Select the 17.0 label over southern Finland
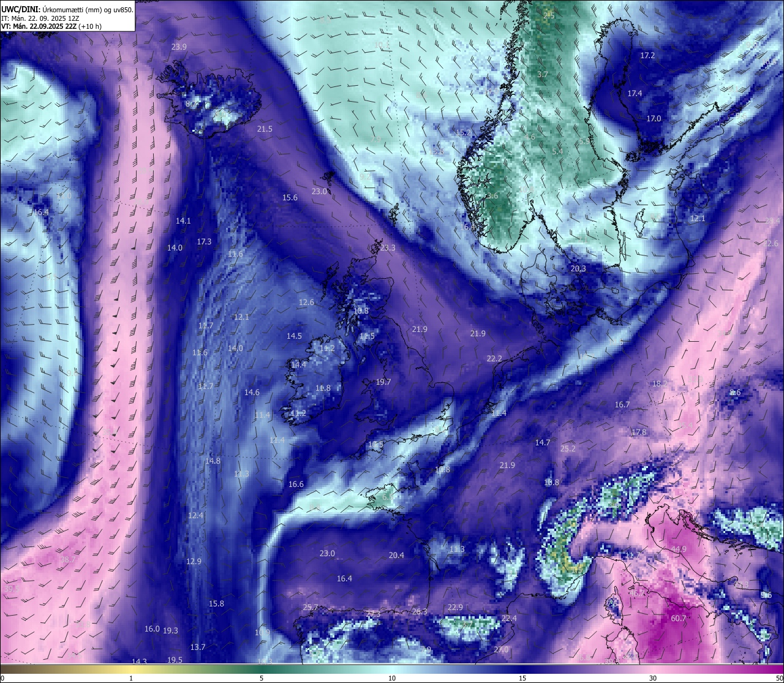This screenshot has width=784, height=683. 654,118
